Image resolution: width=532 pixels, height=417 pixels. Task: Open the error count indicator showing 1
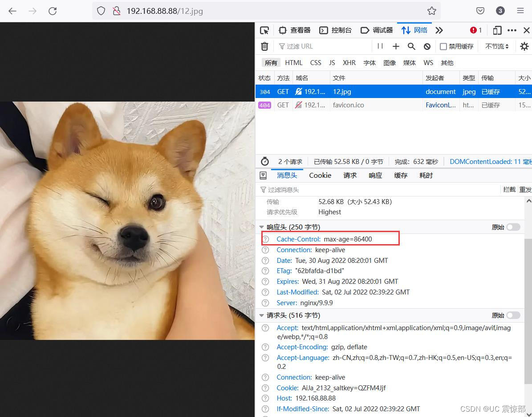tap(475, 30)
